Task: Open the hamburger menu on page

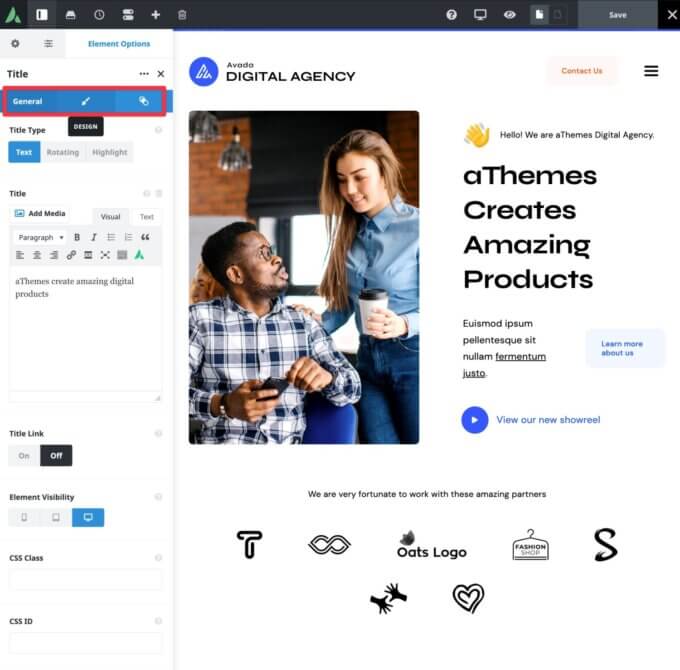Action: tap(651, 71)
